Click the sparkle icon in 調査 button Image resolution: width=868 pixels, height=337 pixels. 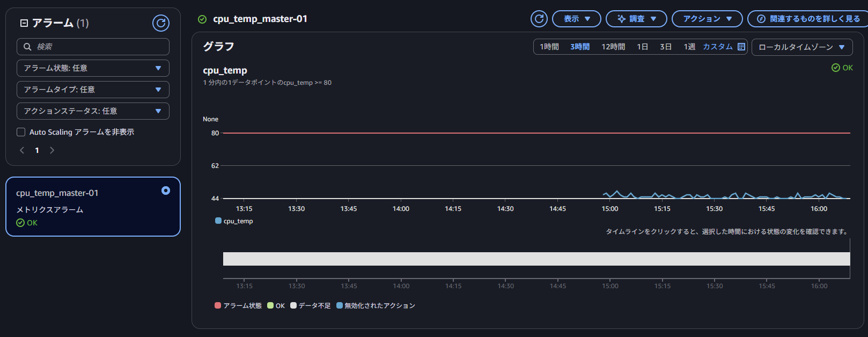point(621,19)
